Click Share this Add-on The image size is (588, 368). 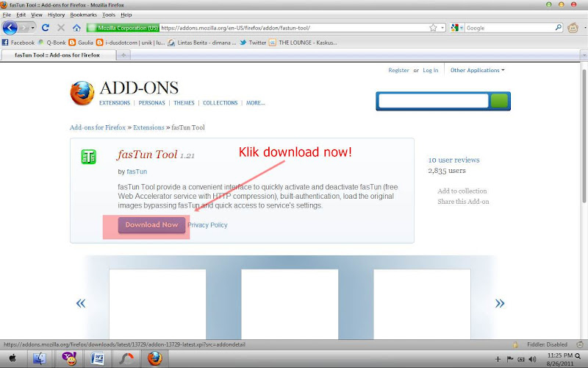(x=463, y=202)
